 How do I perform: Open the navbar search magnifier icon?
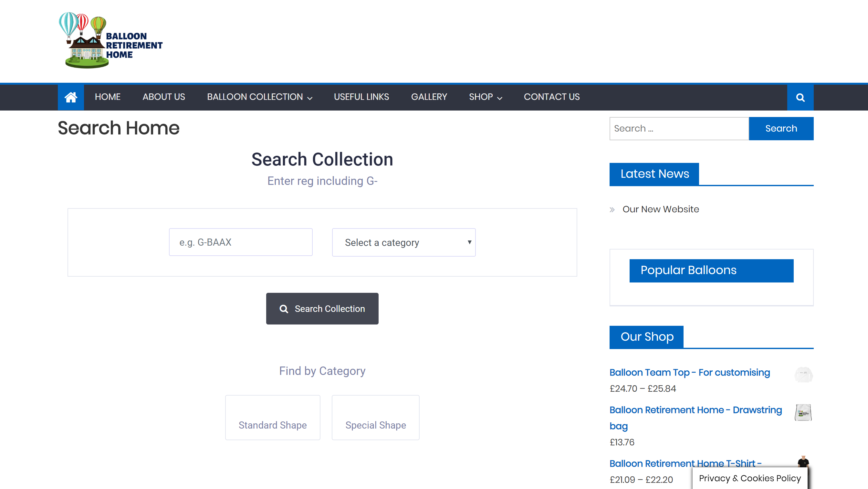point(800,98)
